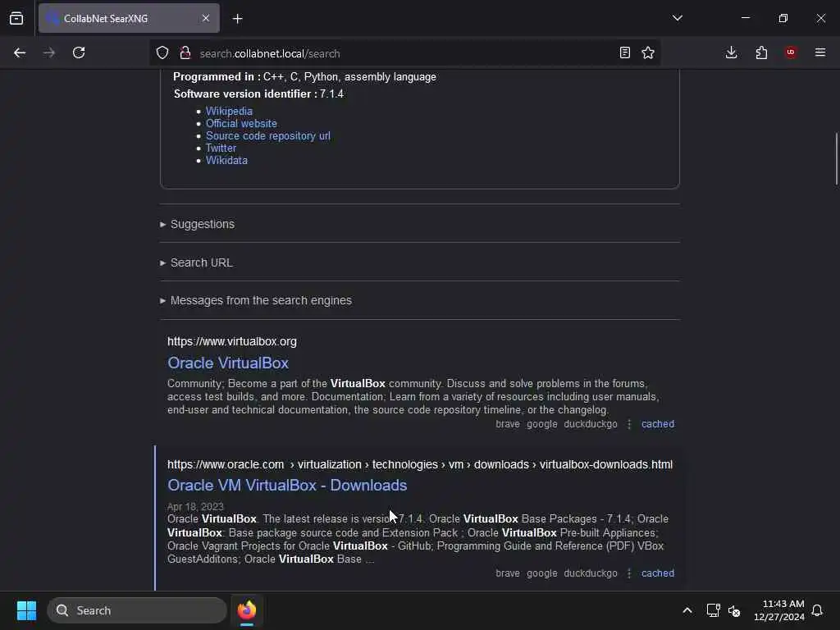Click the Software version identifier 7.1.4 text
Screen dimensions: 840x630
[258, 94]
